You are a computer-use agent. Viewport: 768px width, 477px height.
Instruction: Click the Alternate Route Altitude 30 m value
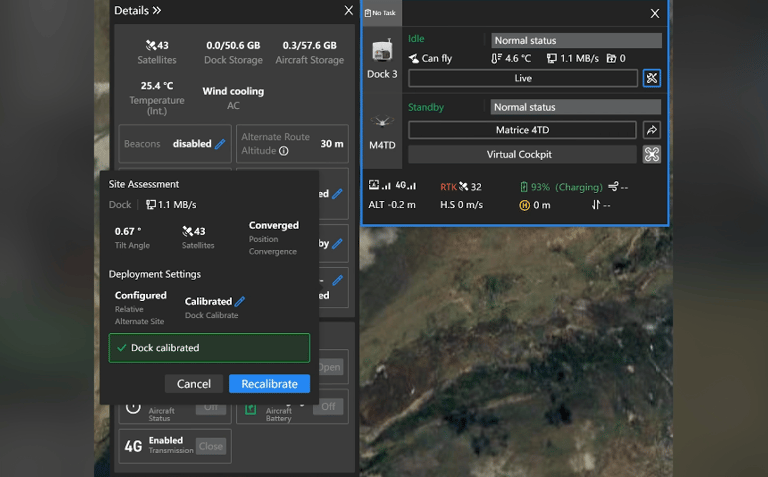(332, 143)
